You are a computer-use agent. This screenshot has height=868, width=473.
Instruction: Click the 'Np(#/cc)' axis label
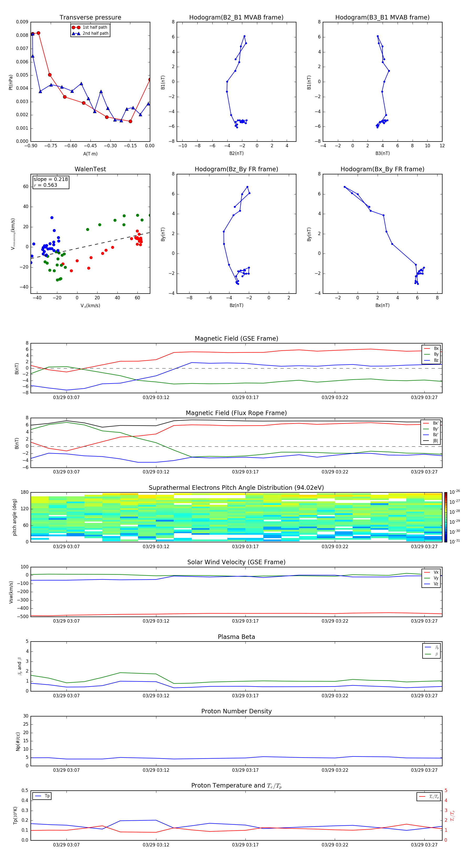pyautogui.click(x=18, y=741)
